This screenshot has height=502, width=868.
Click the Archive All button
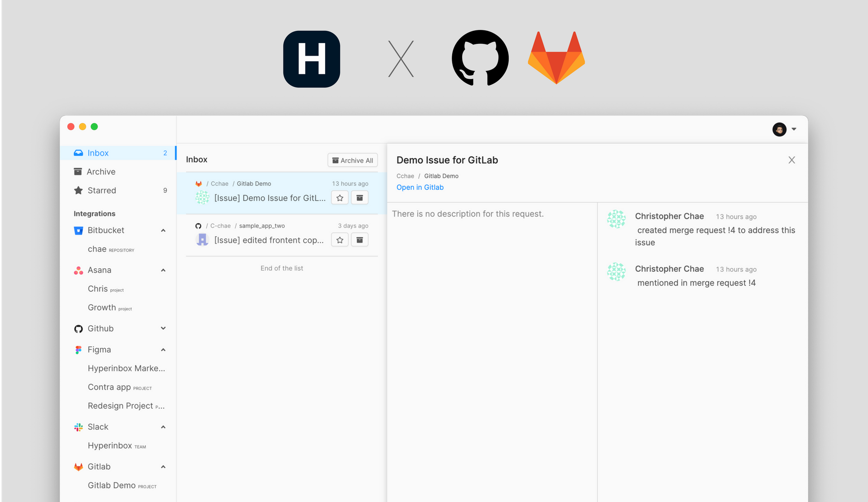352,160
